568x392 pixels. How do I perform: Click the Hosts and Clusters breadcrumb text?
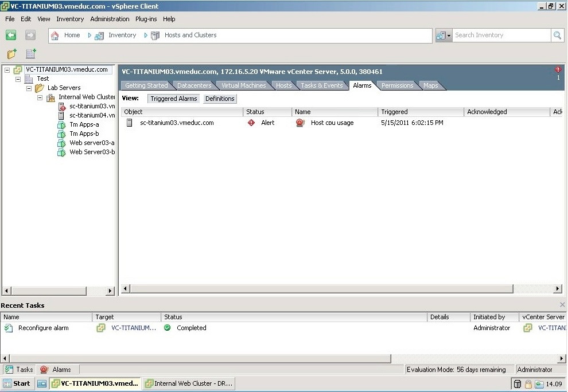(x=190, y=35)
